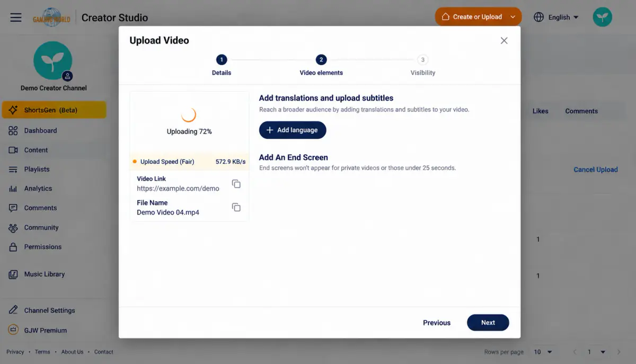The image size is (636, 364).
Task: Open the page number dropdown
Action: click(596, 352)
